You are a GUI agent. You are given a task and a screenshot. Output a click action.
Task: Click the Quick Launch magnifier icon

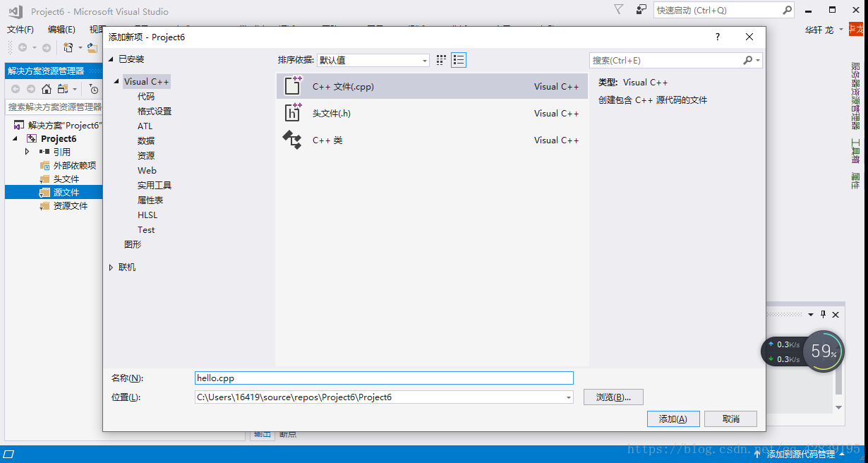click(x=788, y=10)
